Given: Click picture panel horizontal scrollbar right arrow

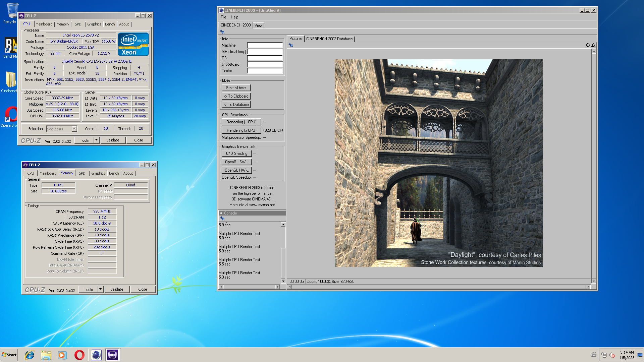Looking at the screenshot, I should [588, 287].
